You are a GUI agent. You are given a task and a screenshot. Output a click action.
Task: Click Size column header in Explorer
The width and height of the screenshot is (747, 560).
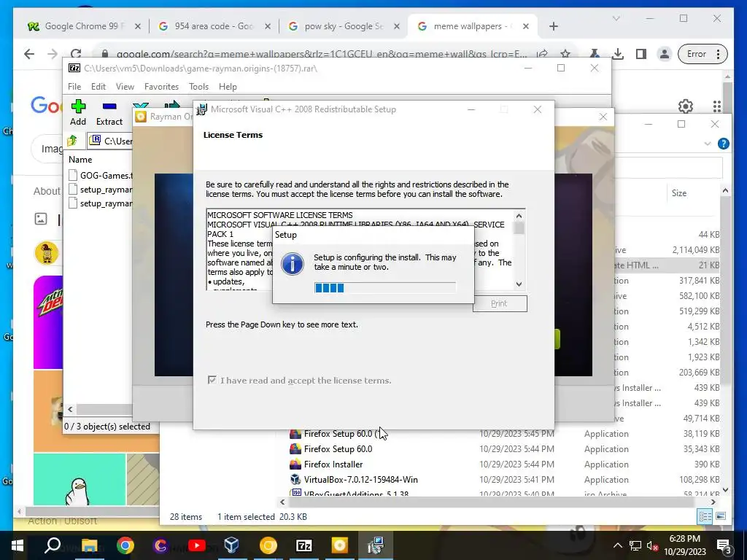679,192
